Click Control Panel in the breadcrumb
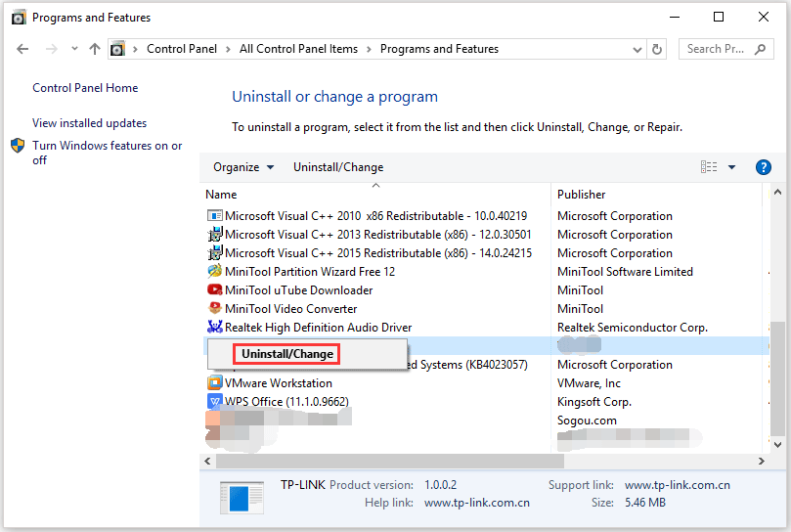This screenshot has height=532, width=791. pos(182,49)
